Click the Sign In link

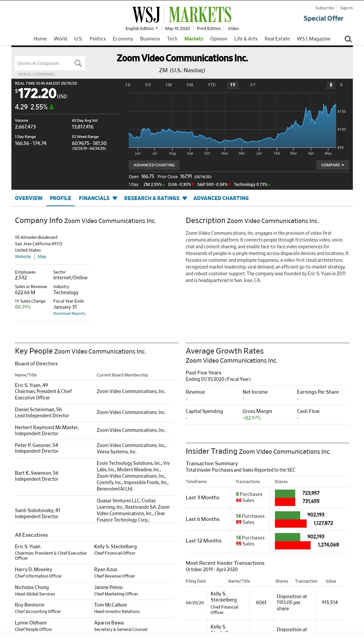pos(346,8)
